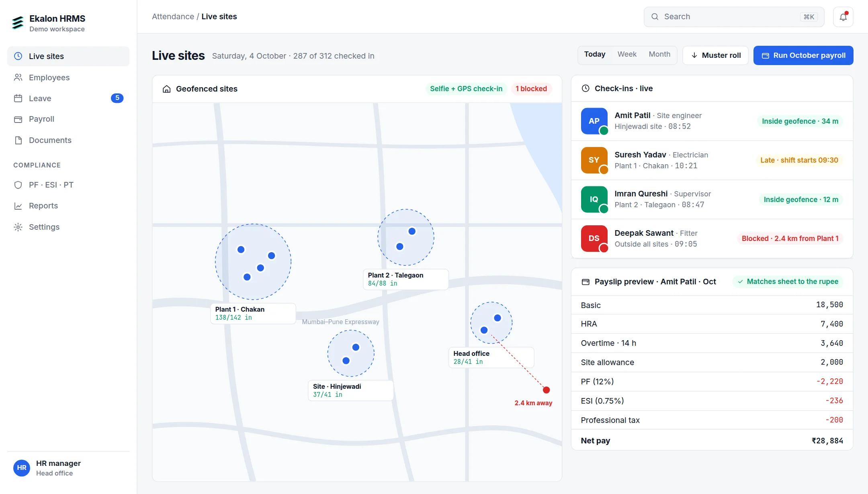Click Suresh Yadav's SY avatar

pos(594,160)
